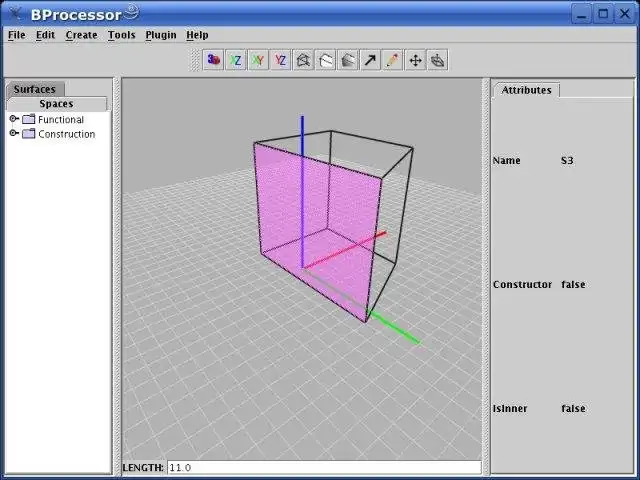
Task: Click the toolbar drag handle grip
Action: 196,60
